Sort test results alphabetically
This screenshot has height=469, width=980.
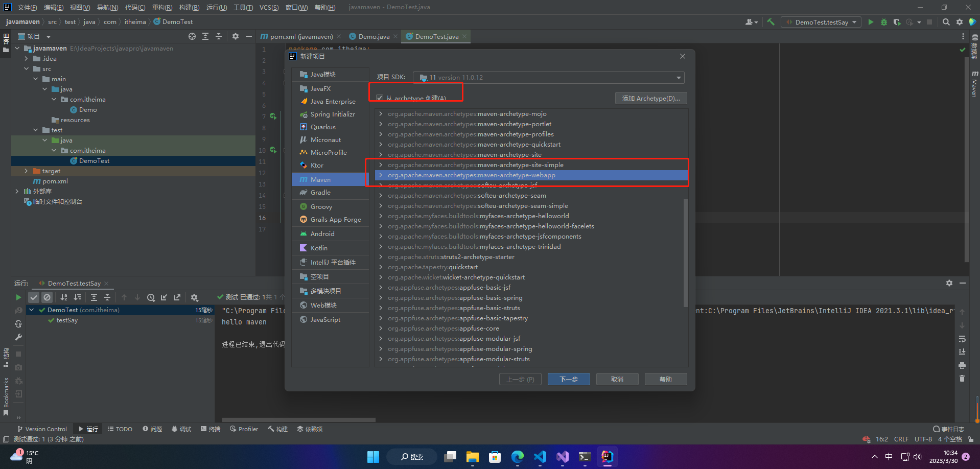click(x=64, y=297)
